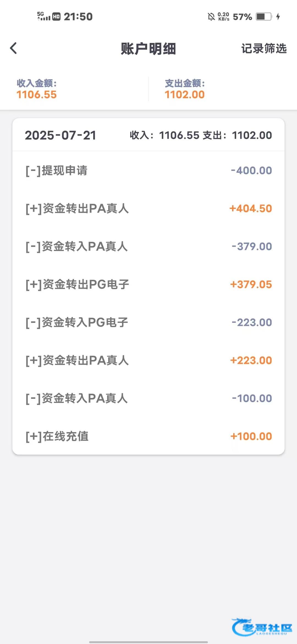Viewport: 297px width, 644px height.
Task: Open the 资金转出PG电子 +379.05 entry
Action: (148, 284)
